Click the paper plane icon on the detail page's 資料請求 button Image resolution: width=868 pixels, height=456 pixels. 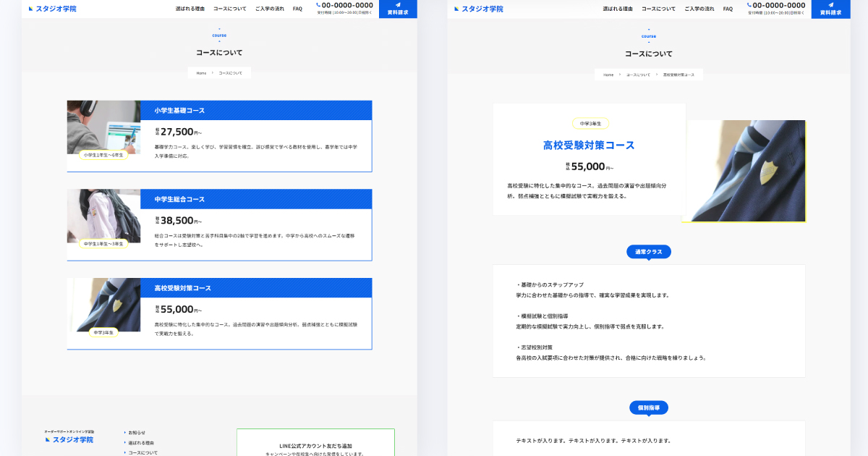[830, 4]
